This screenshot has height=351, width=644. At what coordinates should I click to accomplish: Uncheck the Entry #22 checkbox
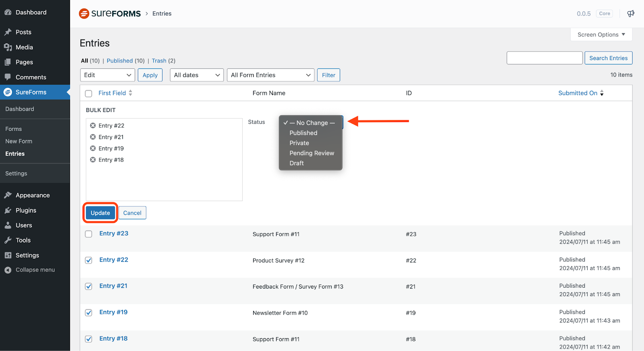tap(89, 260)
